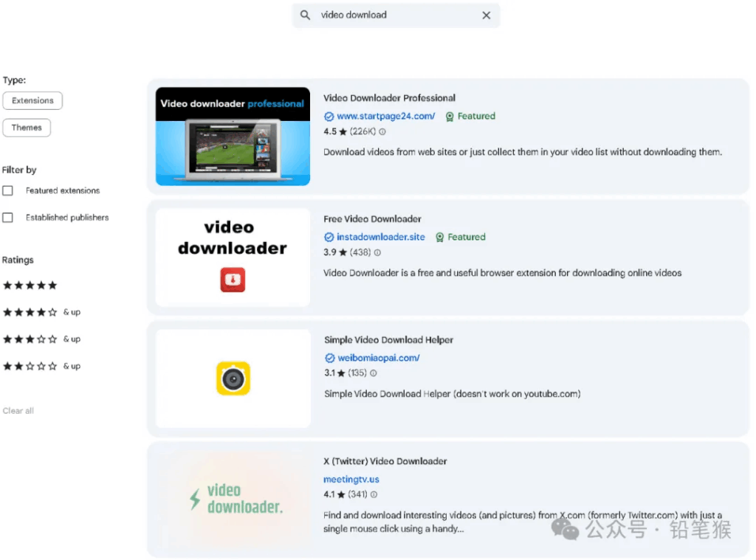The height and width of the screenshot is (560, 756).
Task: Click info icon next to 341 ratings
Action: (374, 495)
